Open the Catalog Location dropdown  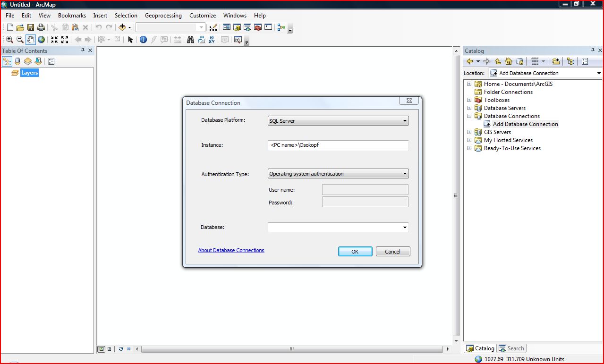599,73
